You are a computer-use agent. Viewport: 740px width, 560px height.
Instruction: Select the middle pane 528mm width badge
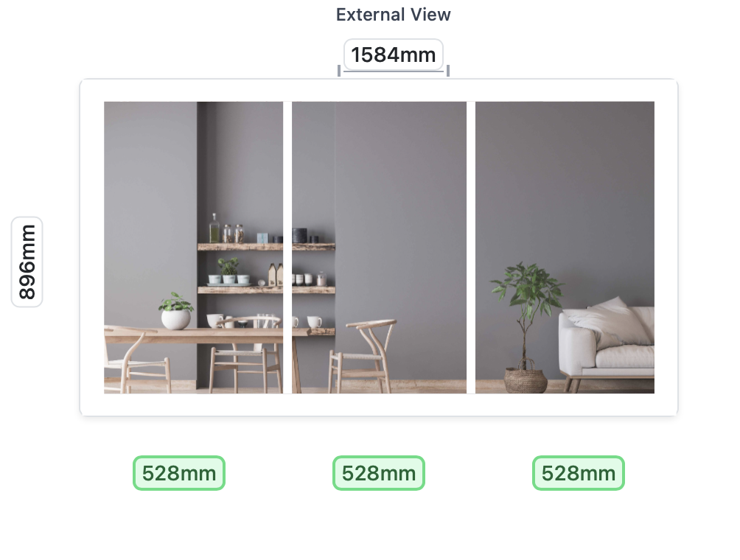click(x=379, y=473)
